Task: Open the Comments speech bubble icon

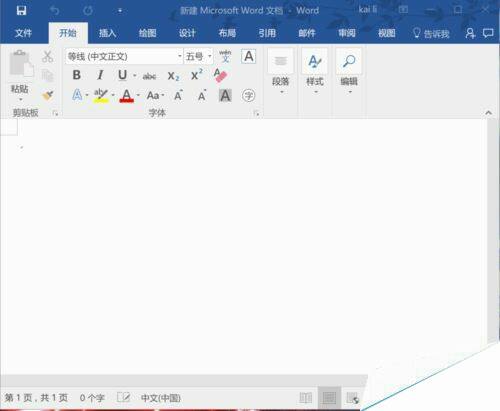Action: (x=488, y=33)
